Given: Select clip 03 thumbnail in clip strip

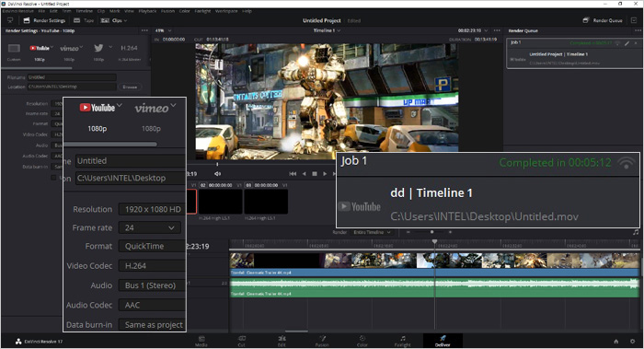Looking at the screenshot, I should point(266,202).
